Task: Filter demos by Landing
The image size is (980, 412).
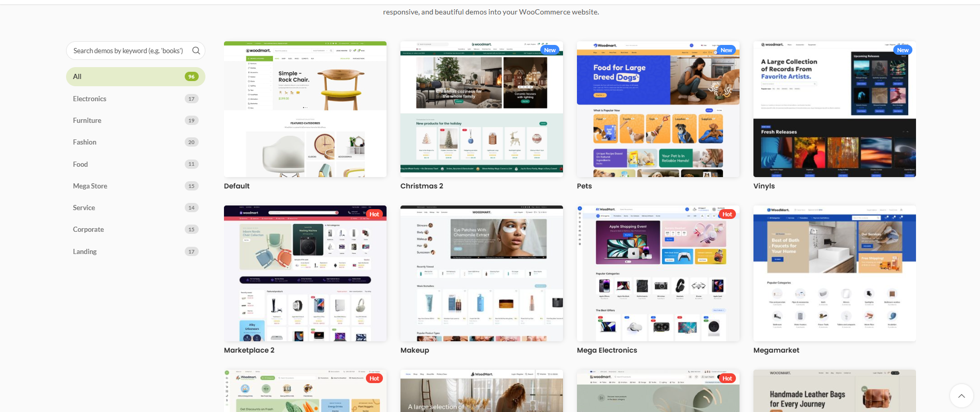Action: click(x=136, y=251)
